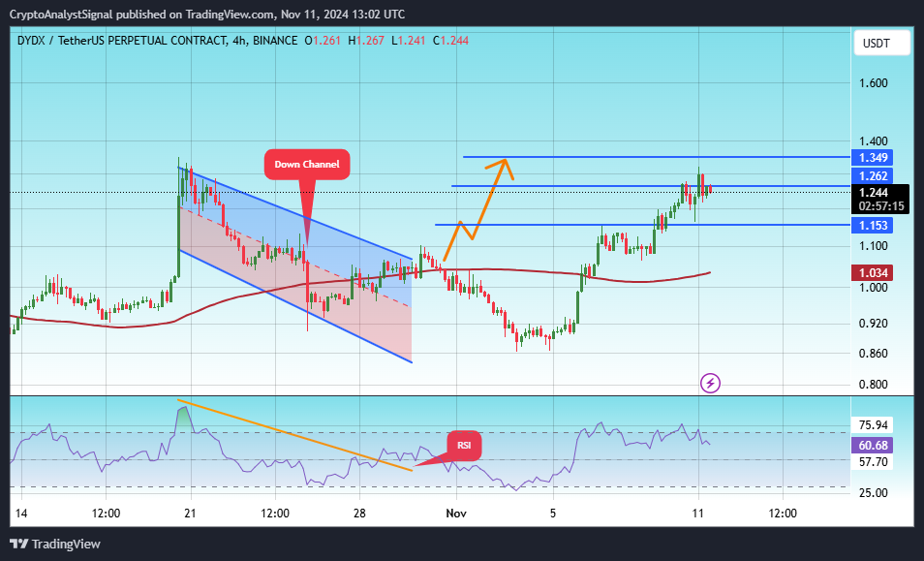Click the 11 date label on time axis

[x=697, y=513]
